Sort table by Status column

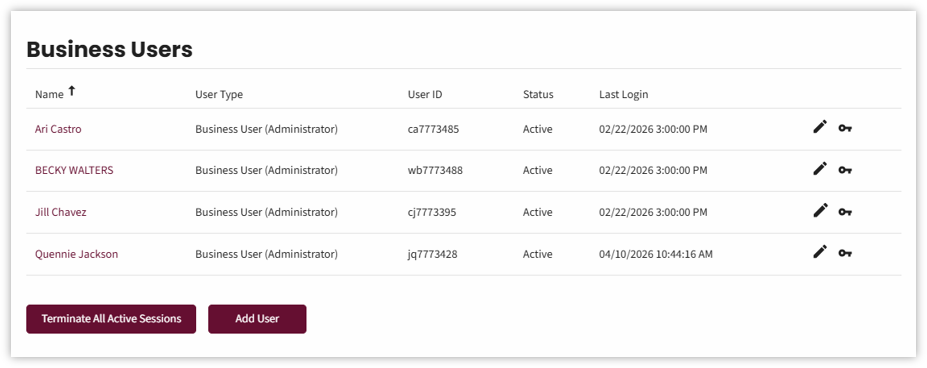coord(538,94)
